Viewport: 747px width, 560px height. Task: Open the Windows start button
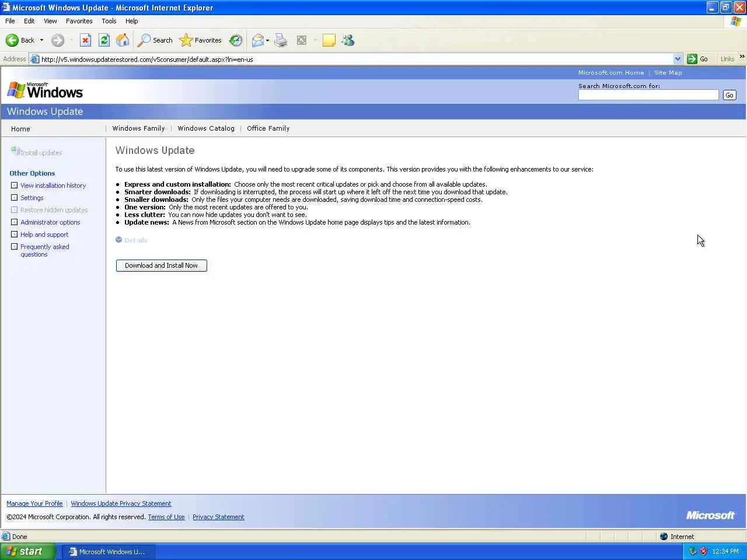28,551
